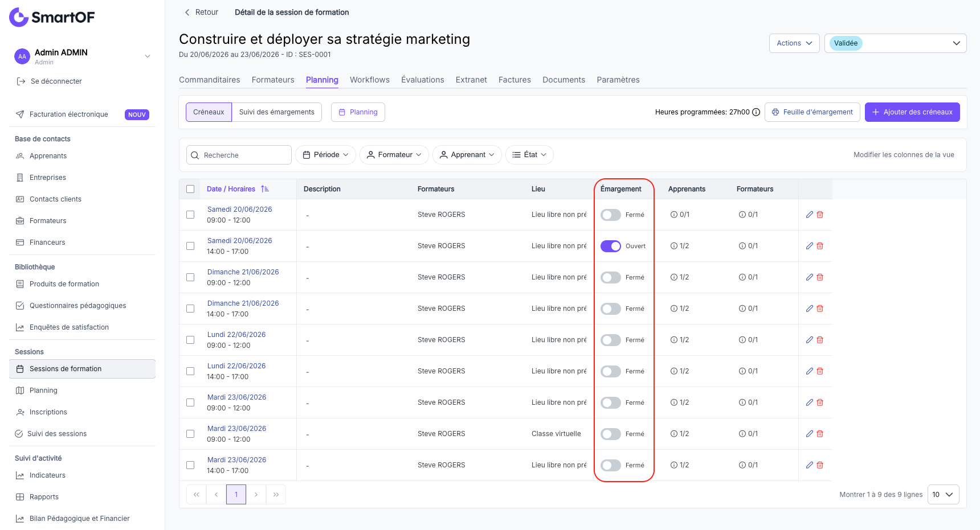
Task: Open the rows-per-page selector showing 10
Action: click(x=944, y=495)
